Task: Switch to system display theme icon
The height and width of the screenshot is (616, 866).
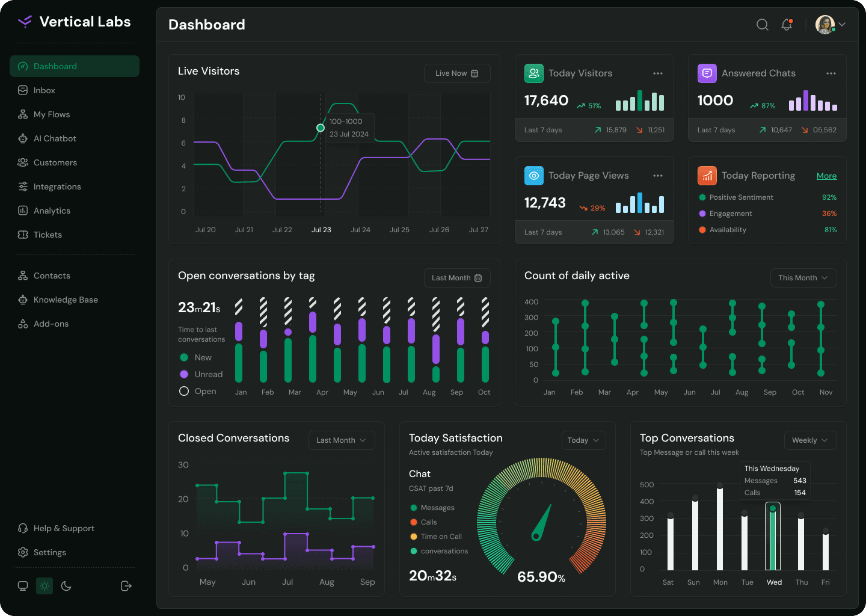Action: (23, 586)
